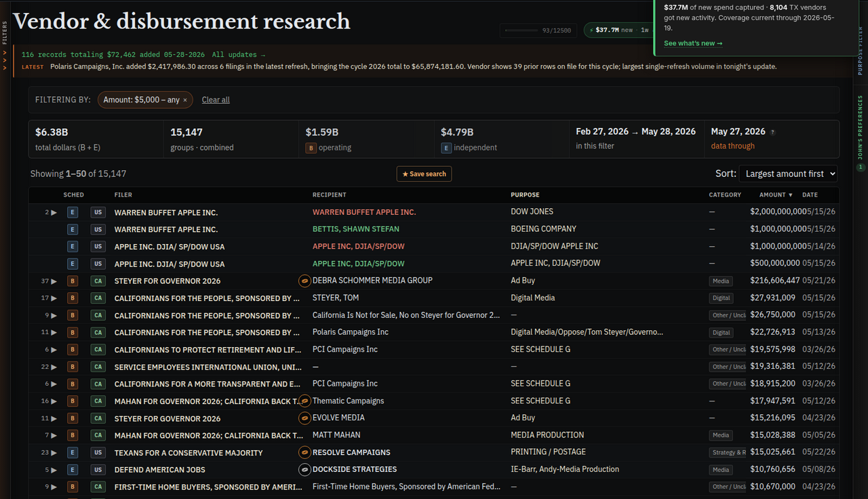Expand the 5-row group for DEFEND AMERICAN JOBS
The image size is (868, 499).
51,470
